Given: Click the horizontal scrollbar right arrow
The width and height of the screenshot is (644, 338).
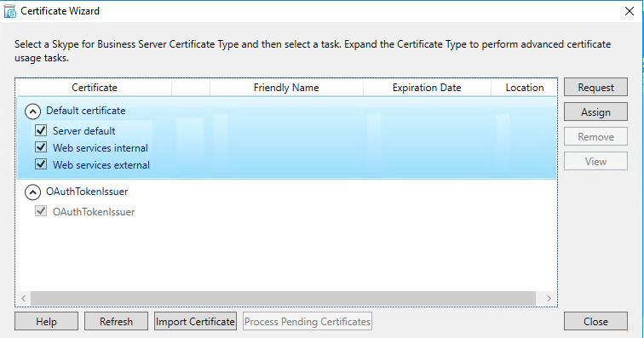Looking at the screenshot, I should [x=549, y=298].
